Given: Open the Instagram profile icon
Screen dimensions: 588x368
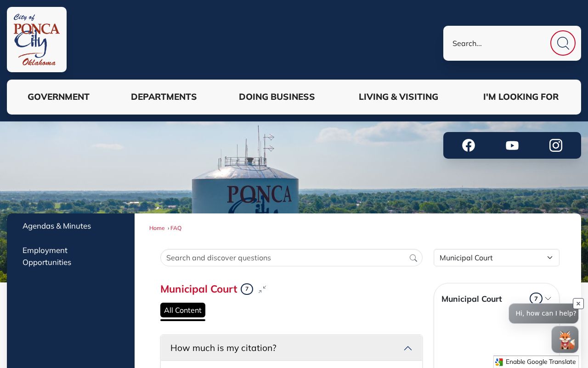Looking at the screenshot, I should (556, 145).
